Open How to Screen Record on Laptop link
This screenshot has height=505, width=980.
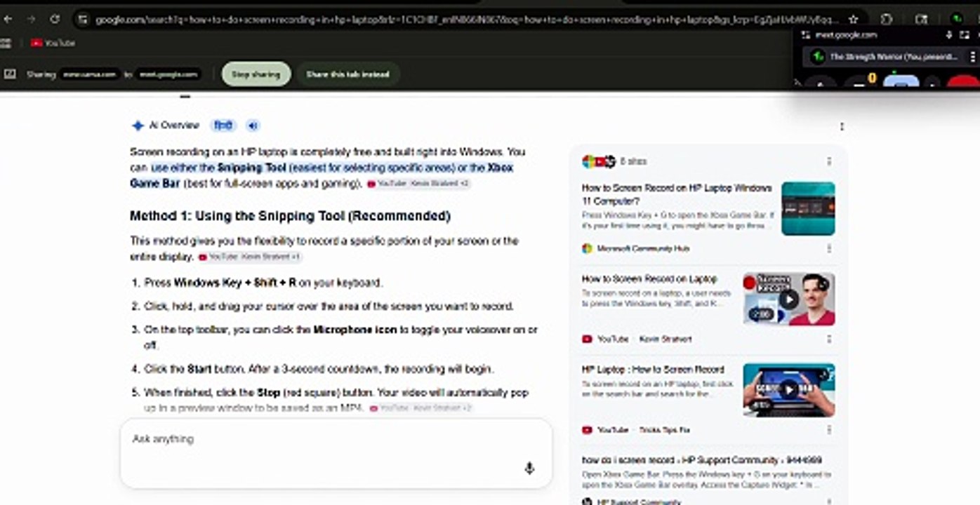tap(649, 278)
